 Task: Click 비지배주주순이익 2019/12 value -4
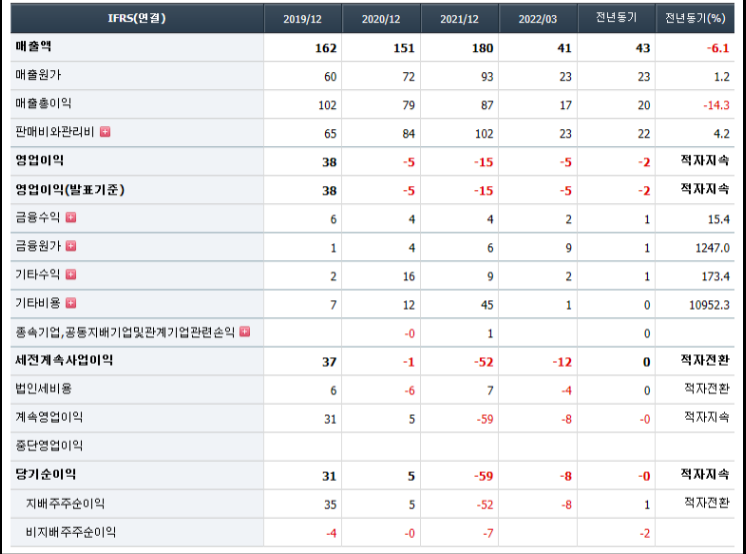coord(331,534)
